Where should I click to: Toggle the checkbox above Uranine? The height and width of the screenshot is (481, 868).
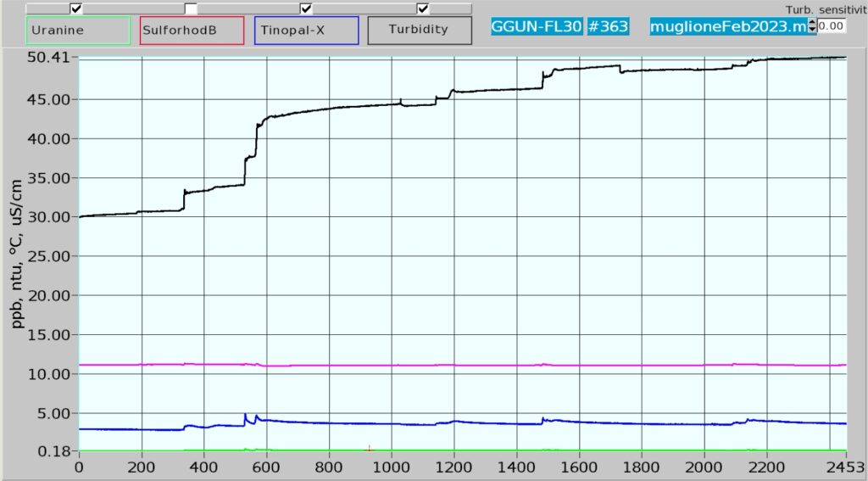(x=76, y=8)
